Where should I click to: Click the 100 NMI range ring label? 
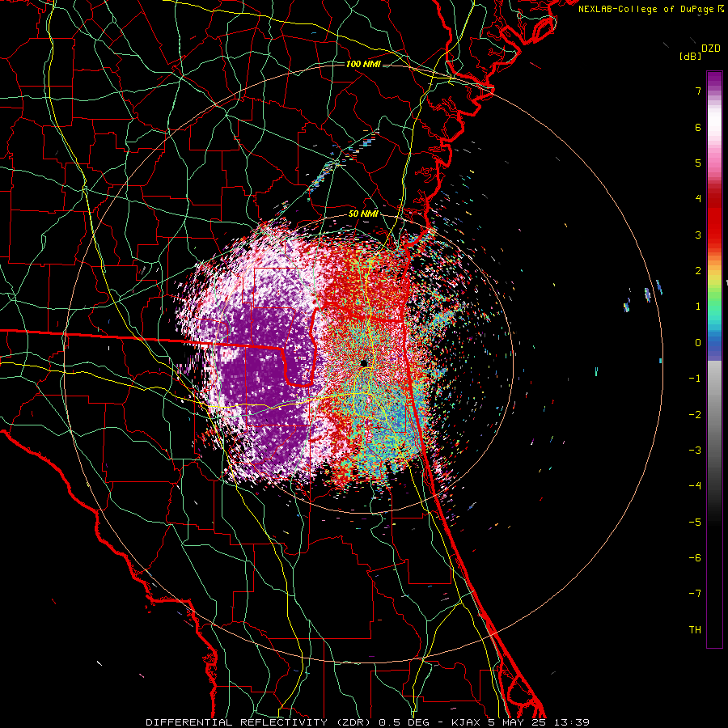coord(363,64)
